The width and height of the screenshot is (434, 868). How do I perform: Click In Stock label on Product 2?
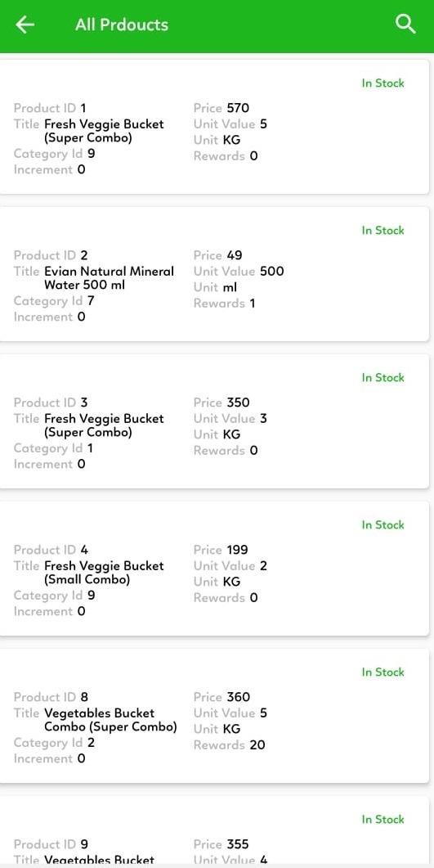point(383,230)
